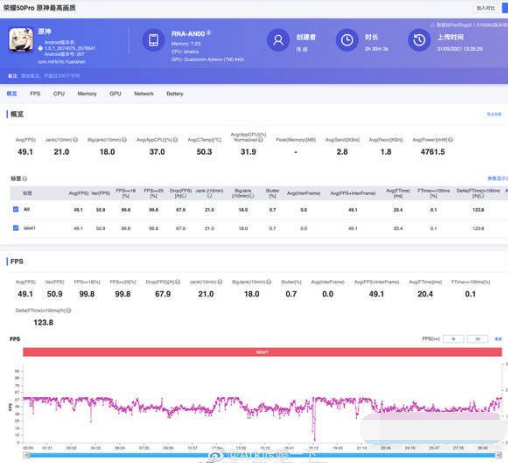
Task: Uncheck the label1 row checkbox
Action: [x=16, y=228]
